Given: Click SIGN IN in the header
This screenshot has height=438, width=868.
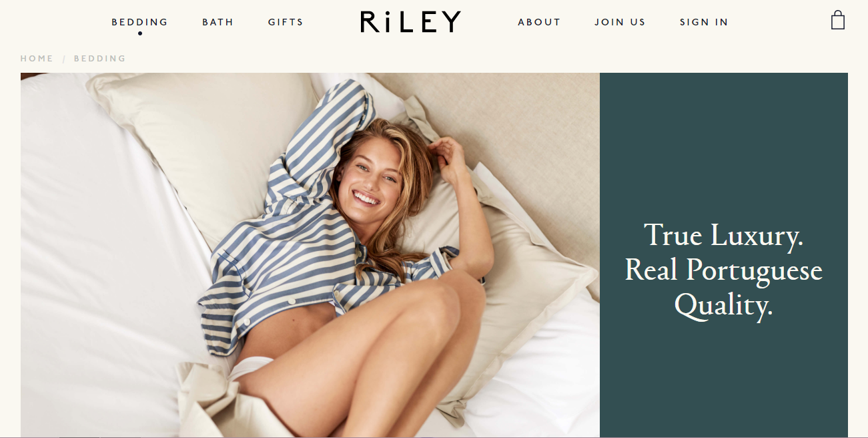Looking at the screenshot, I should coord(704,22).
